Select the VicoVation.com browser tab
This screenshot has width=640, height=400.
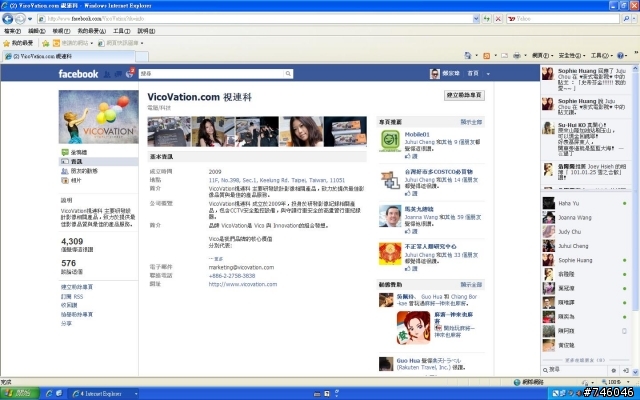[x=68, y=56]
